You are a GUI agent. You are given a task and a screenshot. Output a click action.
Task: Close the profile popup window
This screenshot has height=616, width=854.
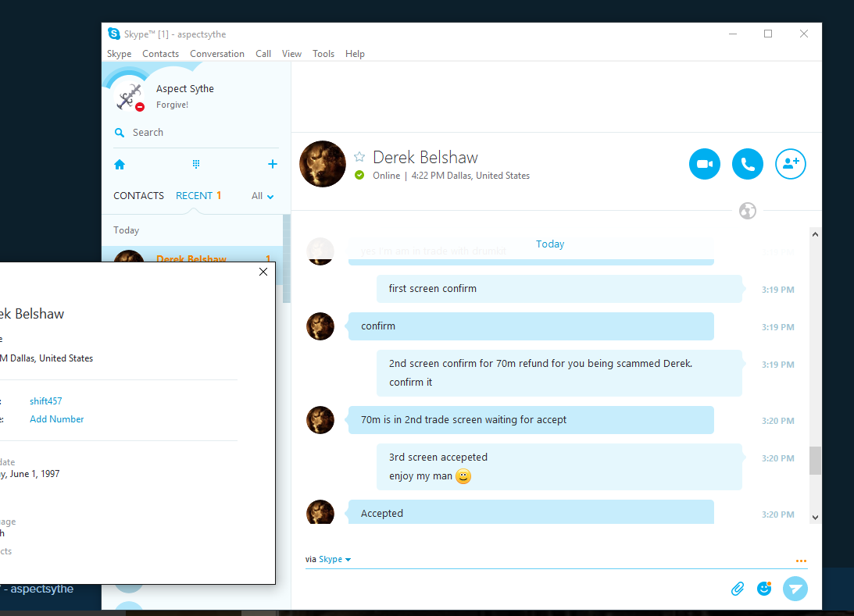[263, 272]
